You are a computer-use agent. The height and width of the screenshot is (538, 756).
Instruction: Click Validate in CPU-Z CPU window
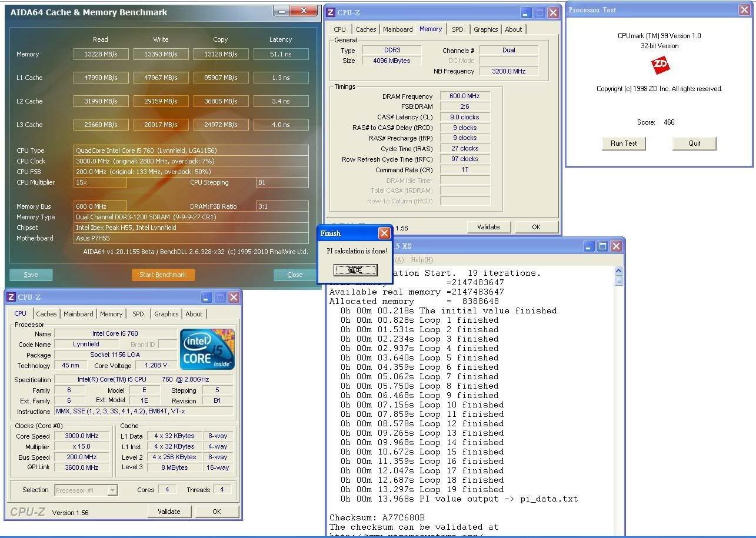pyautogui.click(x=169, y=512)
